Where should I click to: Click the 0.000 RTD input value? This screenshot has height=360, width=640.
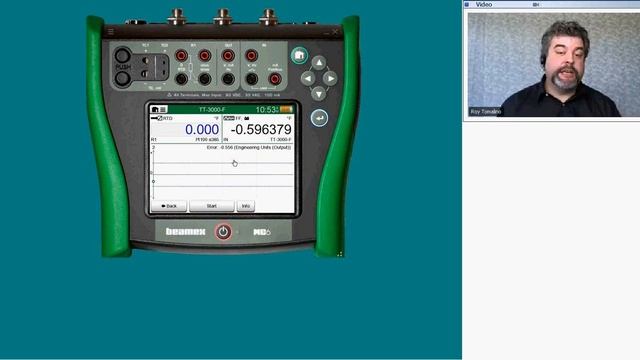click(202, 129)
